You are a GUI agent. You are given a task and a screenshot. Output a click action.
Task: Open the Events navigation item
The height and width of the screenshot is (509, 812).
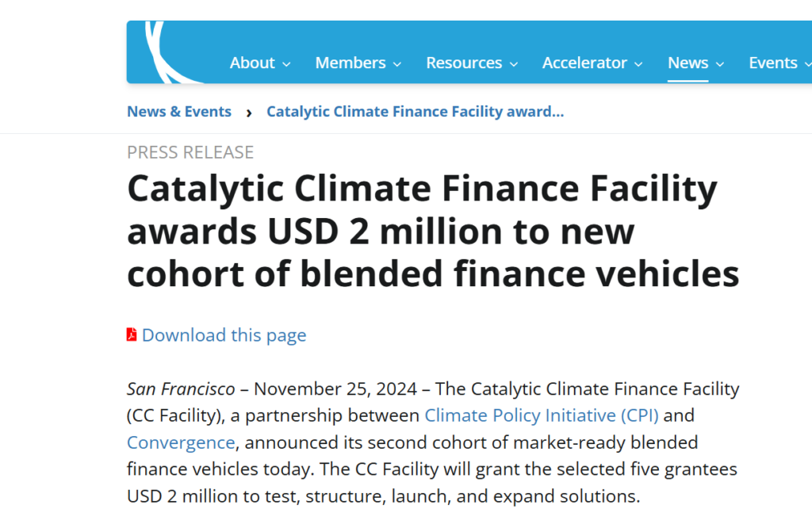(x=772, y=63)
